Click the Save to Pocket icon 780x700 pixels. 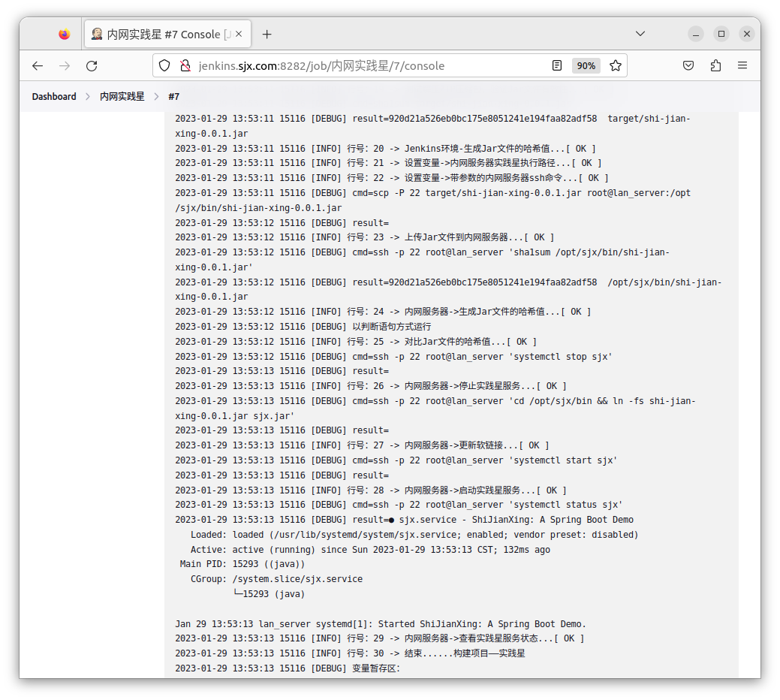pyautogui.click(x=688, y=66)
